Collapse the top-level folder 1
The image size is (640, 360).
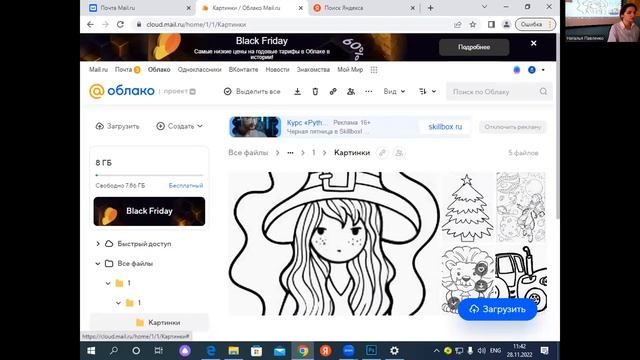pos(108,283)
